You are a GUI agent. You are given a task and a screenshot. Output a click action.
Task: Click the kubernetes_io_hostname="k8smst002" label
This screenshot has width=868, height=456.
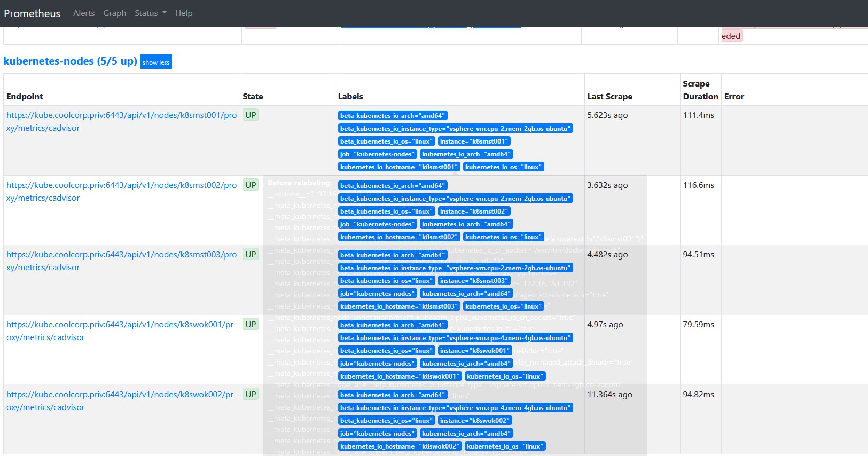(399, 237)
